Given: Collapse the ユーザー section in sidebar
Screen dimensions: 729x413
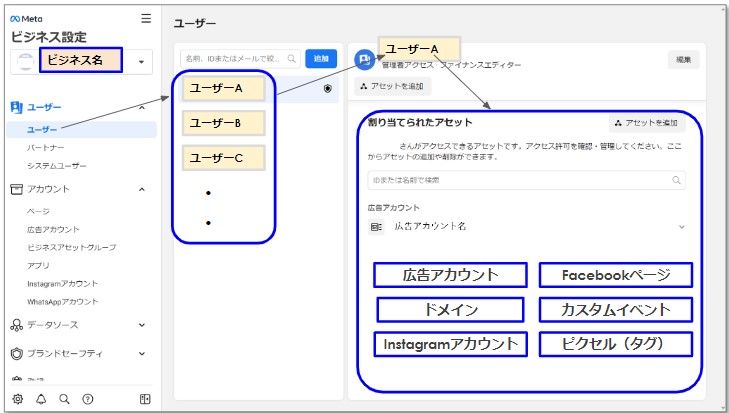Looking at the screenshot, I should click(141, 107).
